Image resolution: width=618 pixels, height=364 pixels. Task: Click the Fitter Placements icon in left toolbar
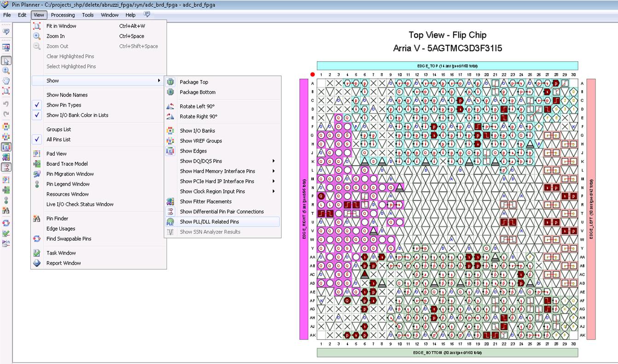pyautogui.click(x=6, y=157)
